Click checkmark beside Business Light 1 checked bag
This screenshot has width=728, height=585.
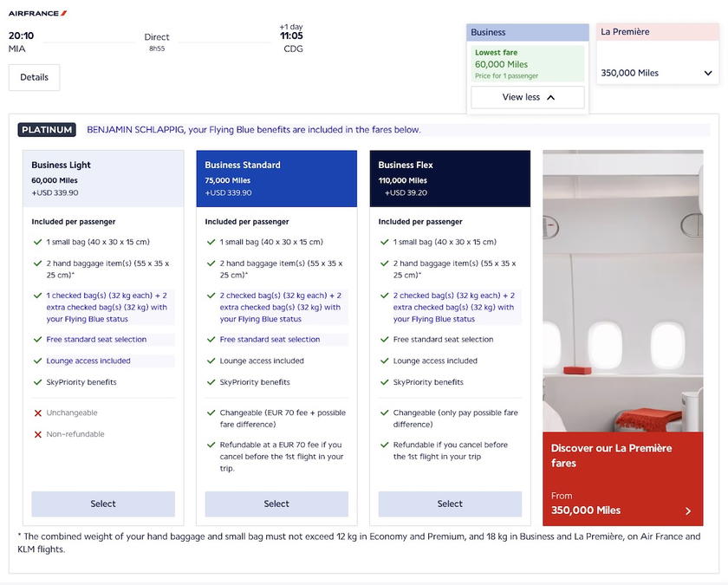click(38, 296)
